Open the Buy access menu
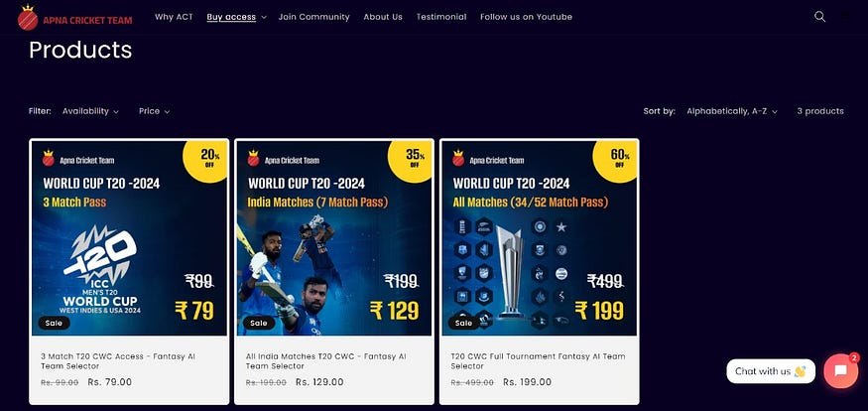868x411 pixels. (x=236, y=17)
